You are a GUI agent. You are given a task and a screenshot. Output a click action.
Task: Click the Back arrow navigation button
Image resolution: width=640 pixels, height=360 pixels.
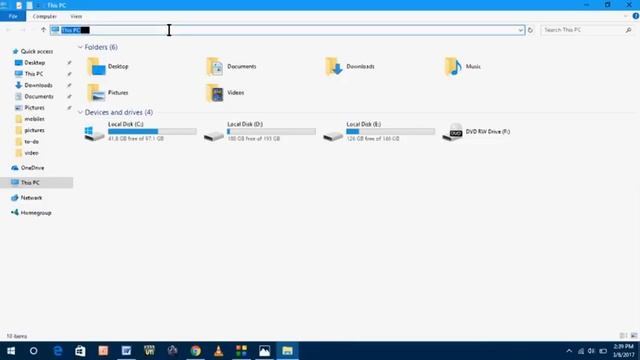[9, 30]
